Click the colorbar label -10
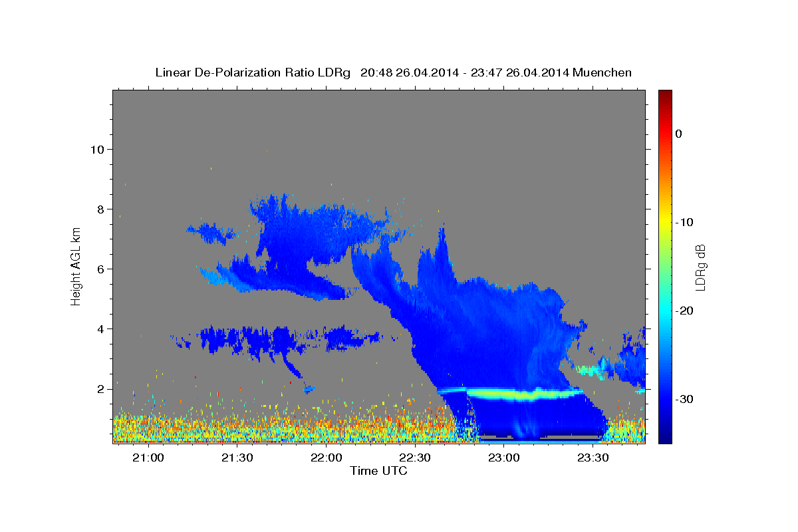 (x=684, y=222)
